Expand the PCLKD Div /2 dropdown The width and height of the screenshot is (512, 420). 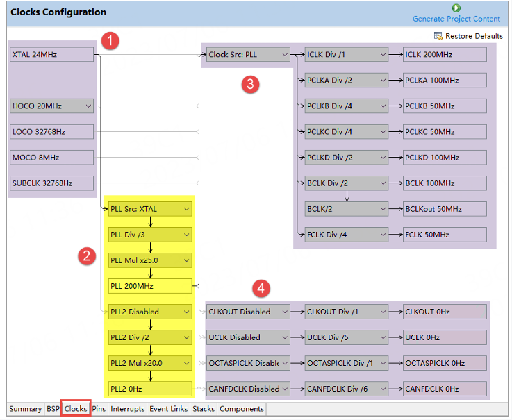(x=346, y=158)
